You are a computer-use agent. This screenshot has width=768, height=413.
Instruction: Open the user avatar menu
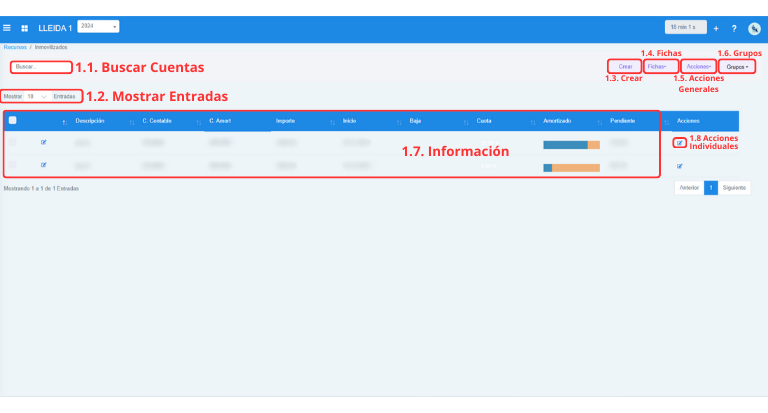(x=754, y=28)
